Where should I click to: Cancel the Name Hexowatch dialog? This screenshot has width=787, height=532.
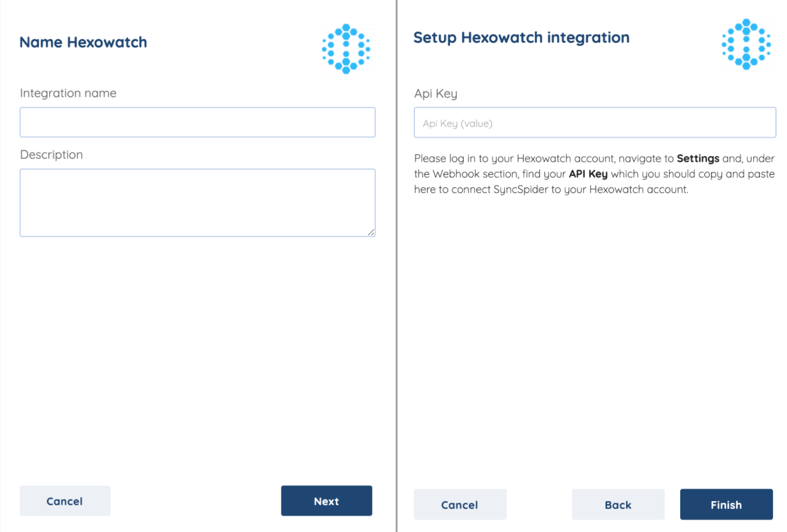(65, 501)
